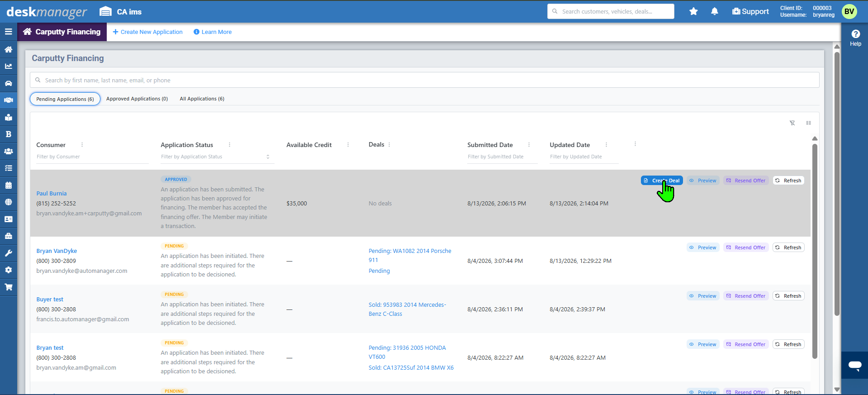Open the Application Status column menu
This screenshot has height=395, width=868.
[x=229, y=145]
